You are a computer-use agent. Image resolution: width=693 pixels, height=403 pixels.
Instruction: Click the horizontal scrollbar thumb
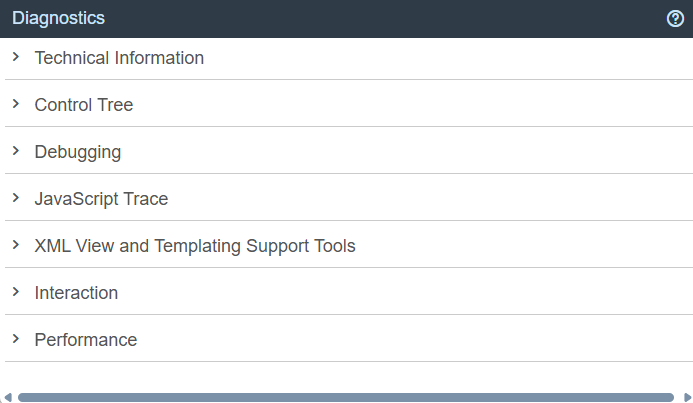346,398
